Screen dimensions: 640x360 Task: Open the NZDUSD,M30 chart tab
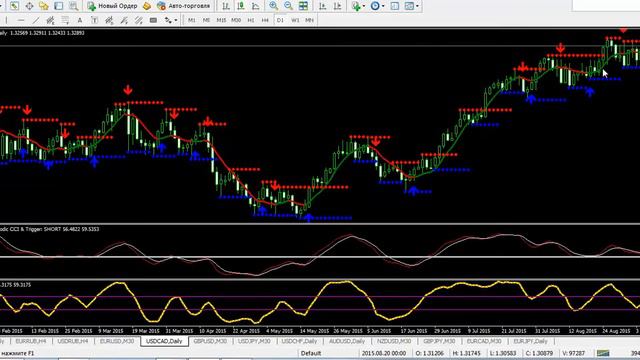click(394, 341)
